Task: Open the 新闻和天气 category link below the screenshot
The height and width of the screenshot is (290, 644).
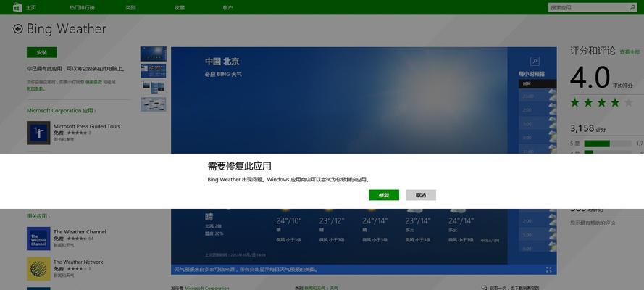Action: [x=317, y=288]
